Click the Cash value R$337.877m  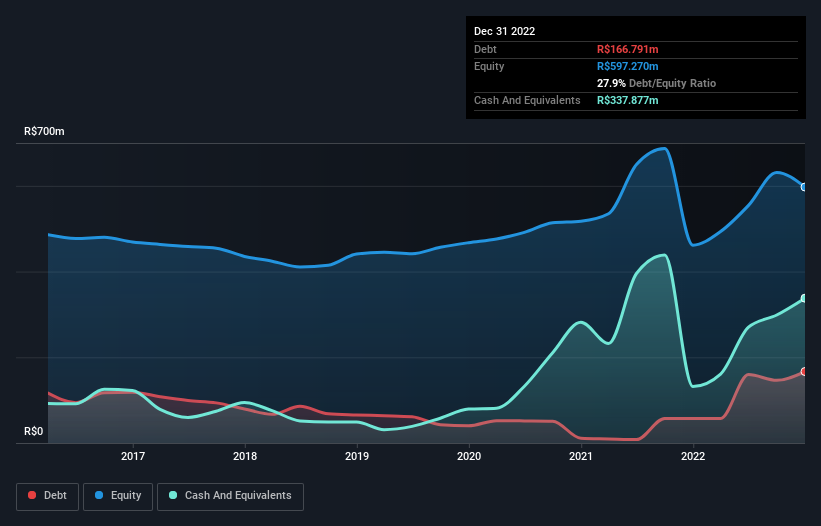click(628, 100)
